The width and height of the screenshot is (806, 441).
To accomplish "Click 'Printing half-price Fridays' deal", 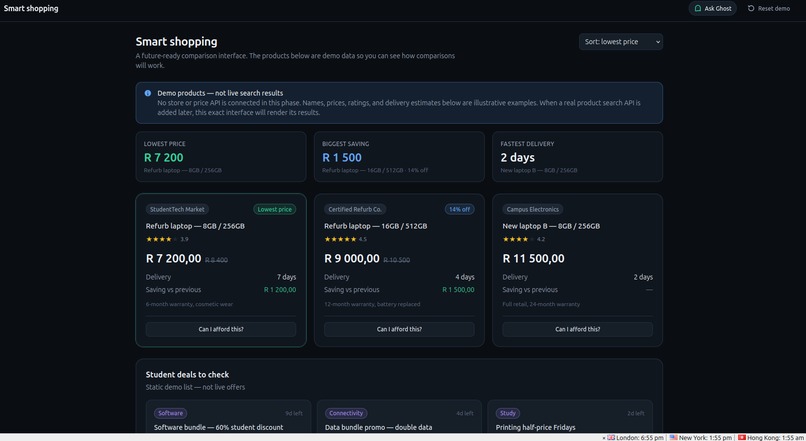I will (x=536, y=428).
